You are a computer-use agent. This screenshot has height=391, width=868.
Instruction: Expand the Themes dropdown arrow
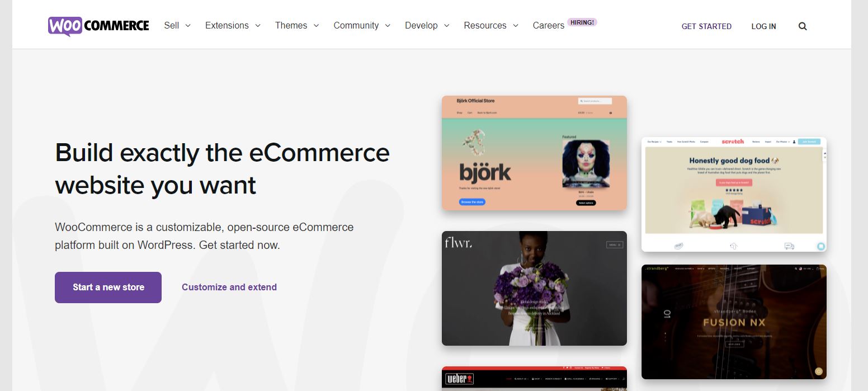pyautogui.click(x=316, y=26)
